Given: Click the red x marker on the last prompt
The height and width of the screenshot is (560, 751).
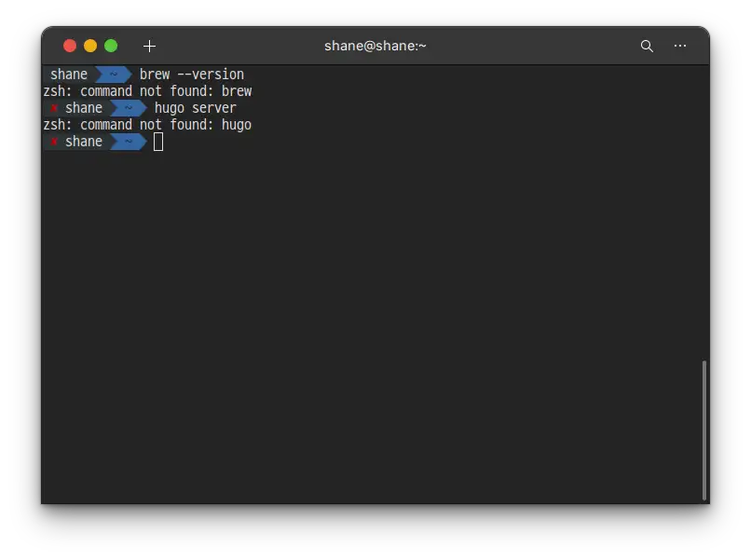Looking at the screenshot, I should coord(54,142).
